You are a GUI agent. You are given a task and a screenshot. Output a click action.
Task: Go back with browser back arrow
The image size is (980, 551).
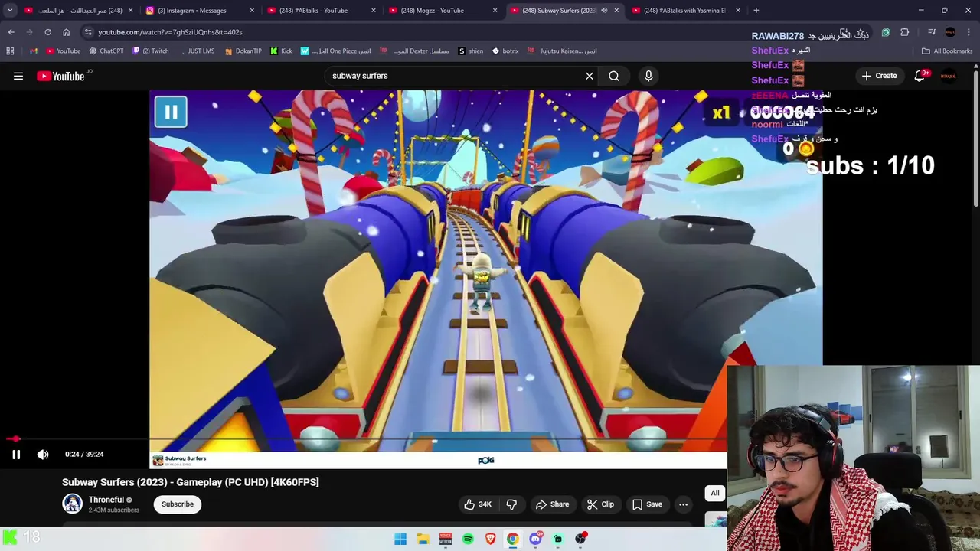(11, 32)
